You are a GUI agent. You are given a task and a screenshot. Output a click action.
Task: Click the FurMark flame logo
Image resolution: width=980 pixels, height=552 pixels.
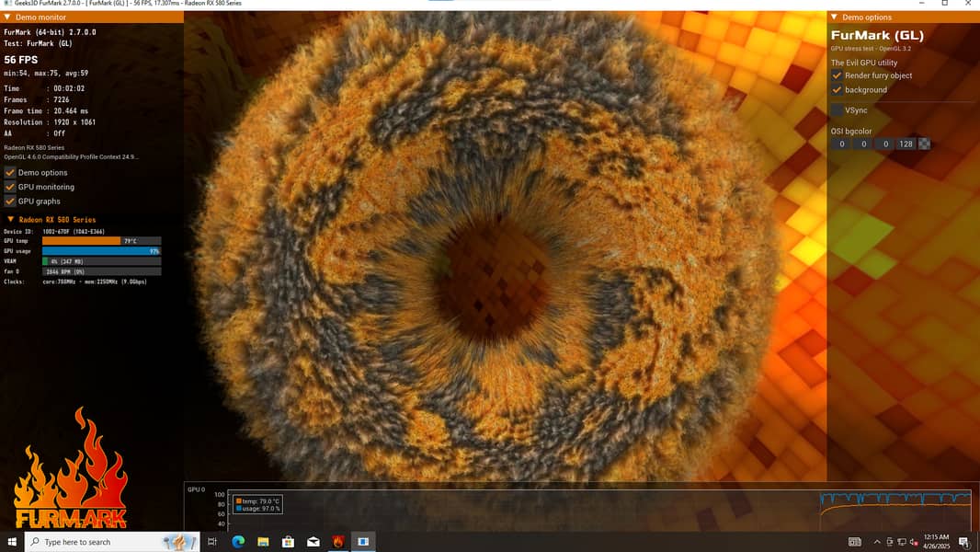[x=71, y=469]
